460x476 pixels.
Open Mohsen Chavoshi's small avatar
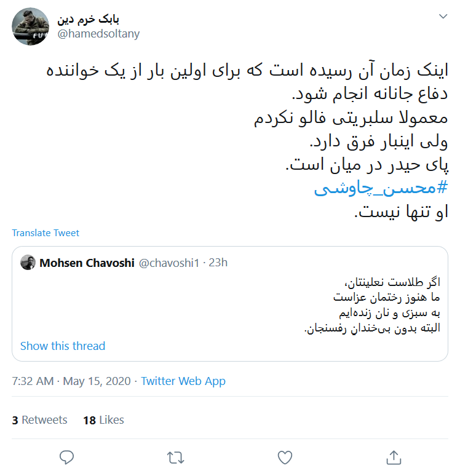(28, 263)
